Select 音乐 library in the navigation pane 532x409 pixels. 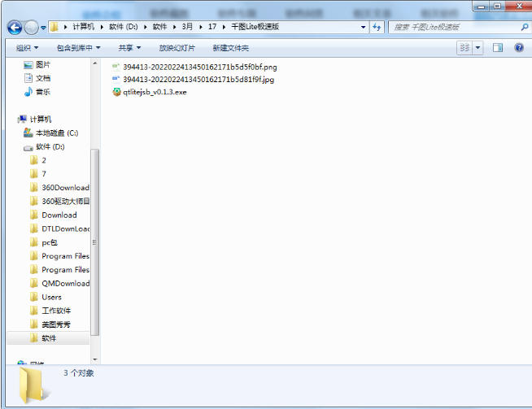43,92
